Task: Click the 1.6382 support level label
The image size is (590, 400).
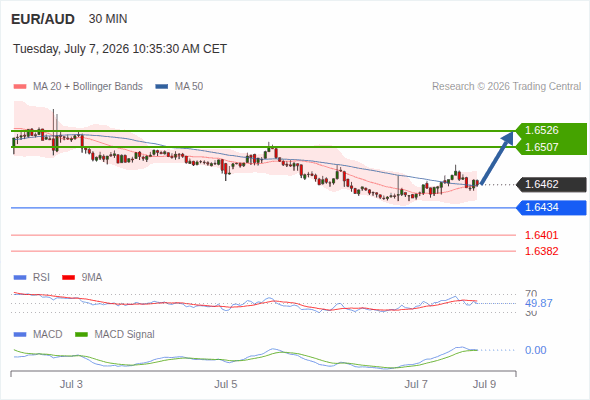Action: 541,251
